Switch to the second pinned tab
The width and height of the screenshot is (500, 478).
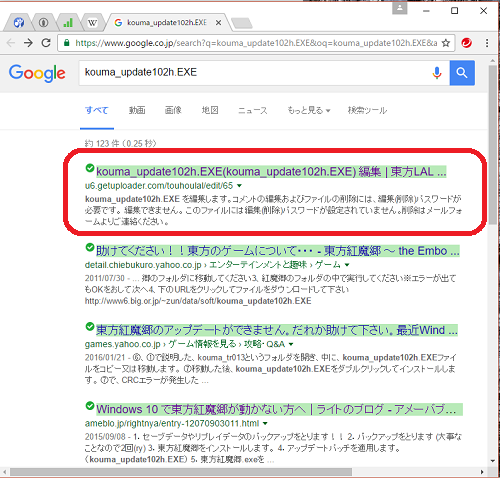43,23
